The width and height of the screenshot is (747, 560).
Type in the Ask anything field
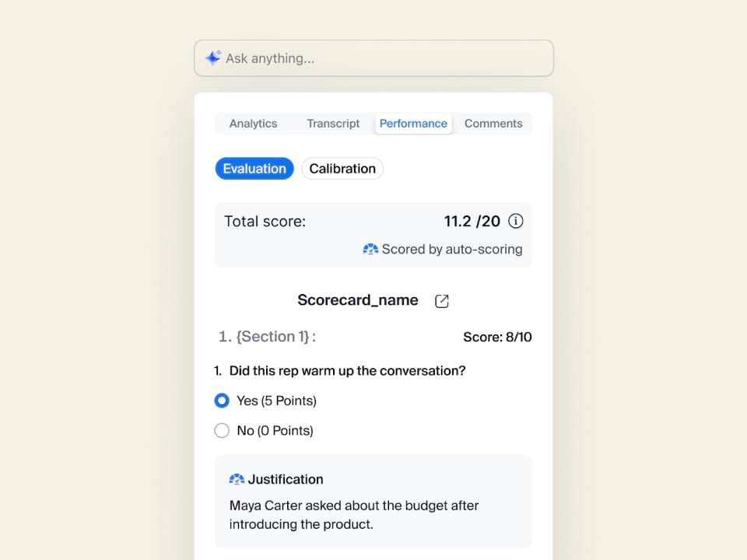tap(381, 58)
